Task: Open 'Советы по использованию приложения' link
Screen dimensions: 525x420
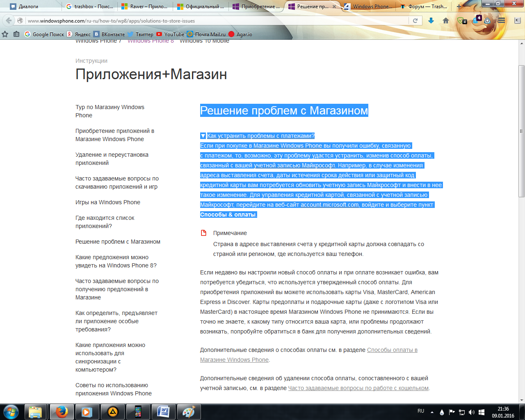Action: 114,389
